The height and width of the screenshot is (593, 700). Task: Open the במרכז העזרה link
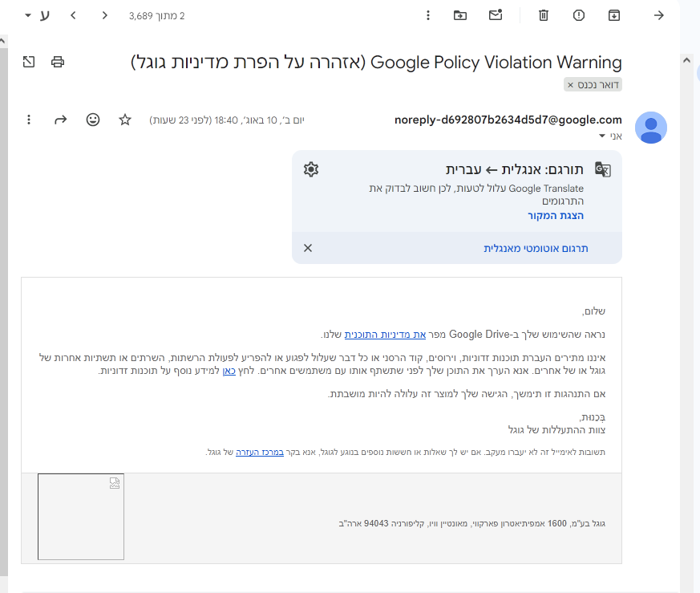(x=259, y=453)
